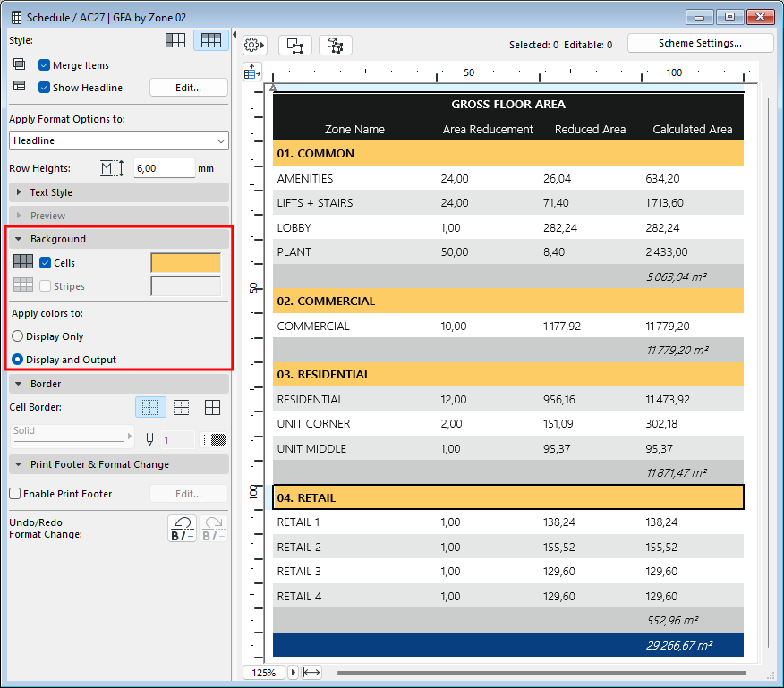This screenshot has height=688, width=784.
Task: Choose the all-borders cell border icon
Action: point(212,408)
